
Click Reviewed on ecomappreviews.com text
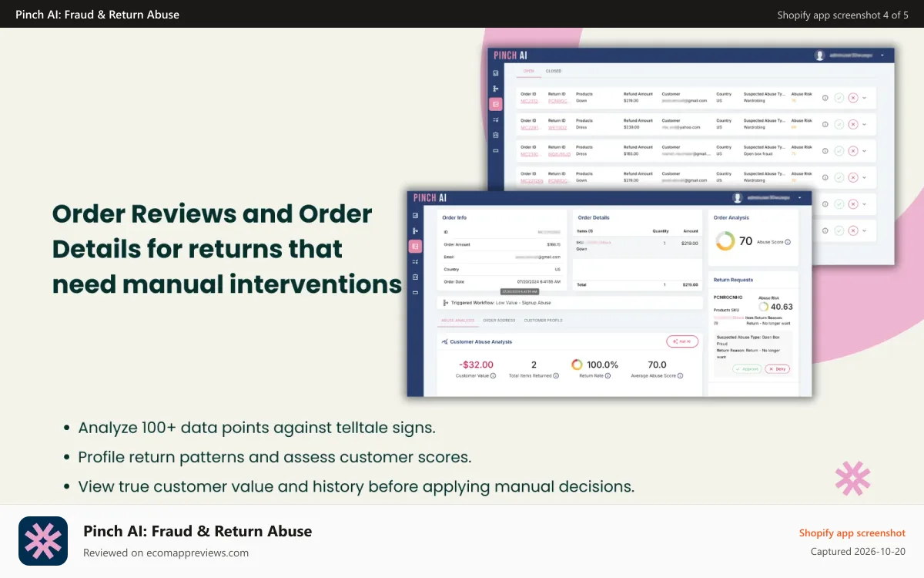[166, 553]
